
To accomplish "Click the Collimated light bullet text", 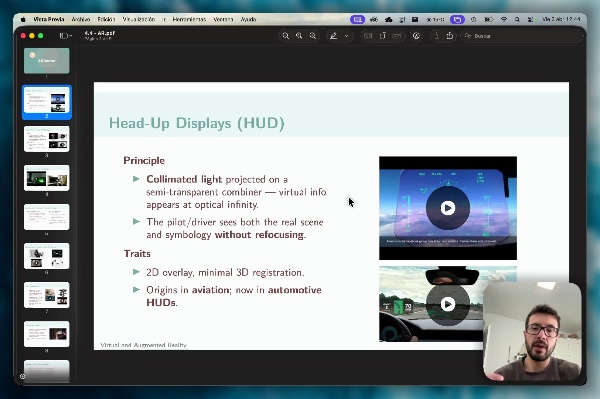I will coord(236,192).
